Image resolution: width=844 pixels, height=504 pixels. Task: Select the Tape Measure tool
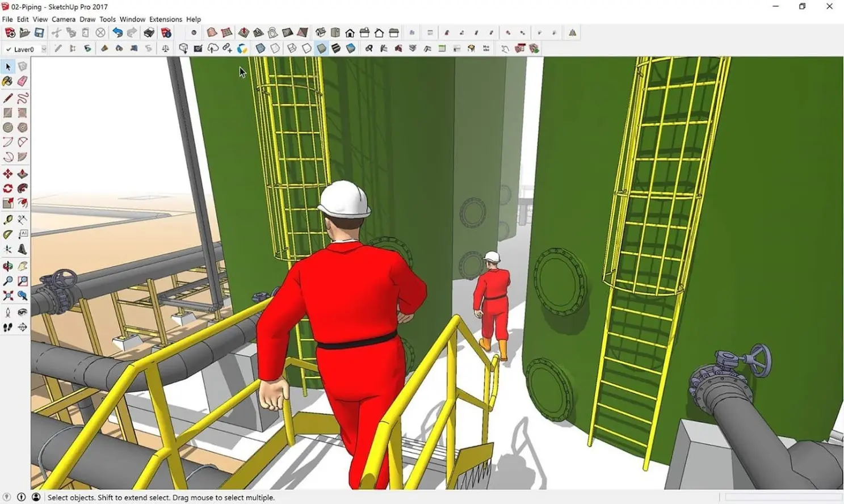click(8, 220)
